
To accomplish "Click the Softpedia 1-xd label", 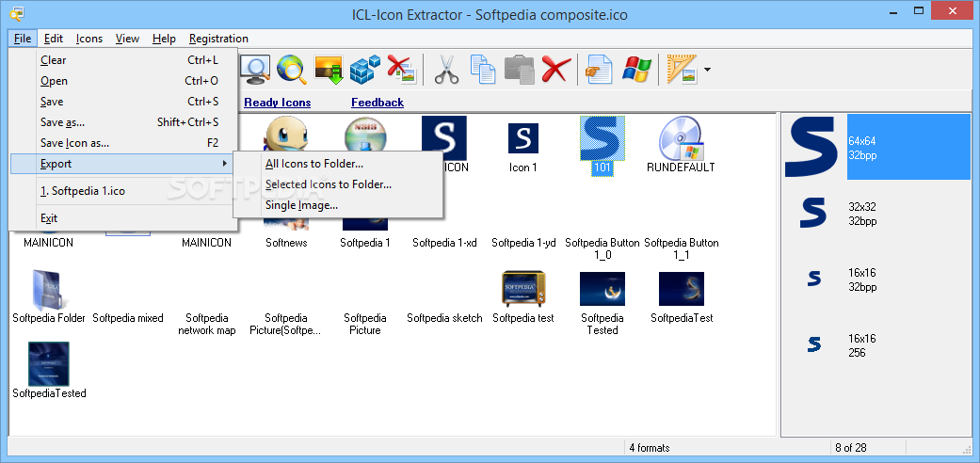I will (x=444, y=243).
